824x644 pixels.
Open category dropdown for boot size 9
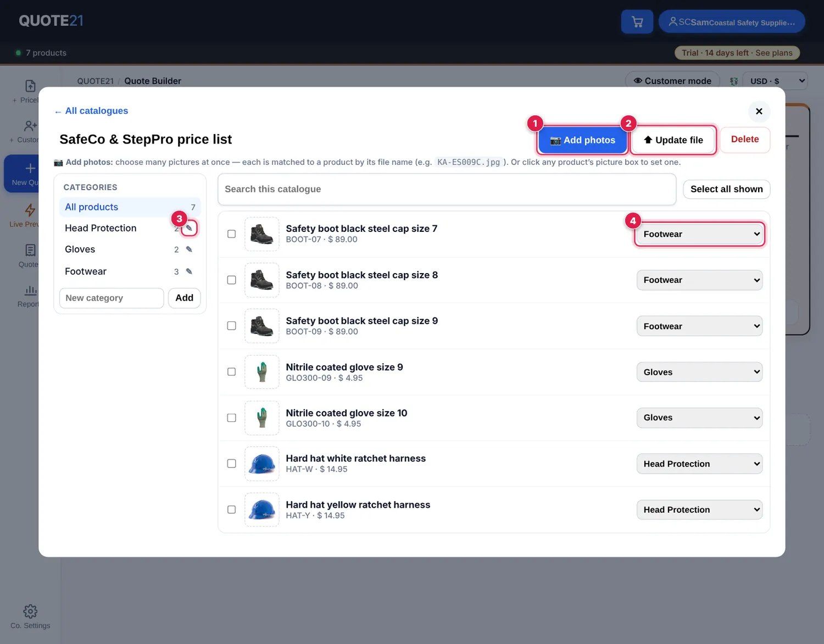pyautogui.click(x=699, y=326)
